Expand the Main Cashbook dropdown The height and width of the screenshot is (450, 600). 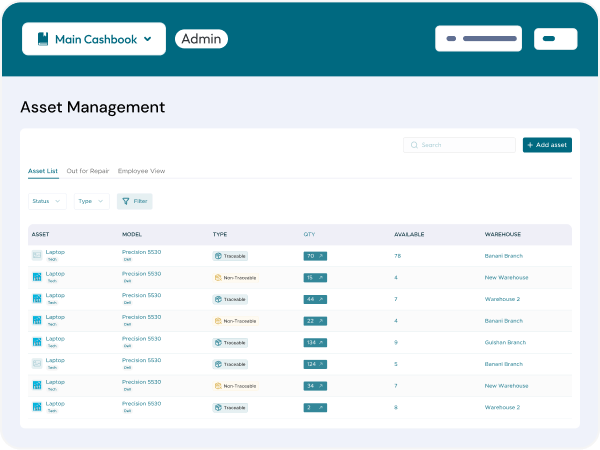148,39
